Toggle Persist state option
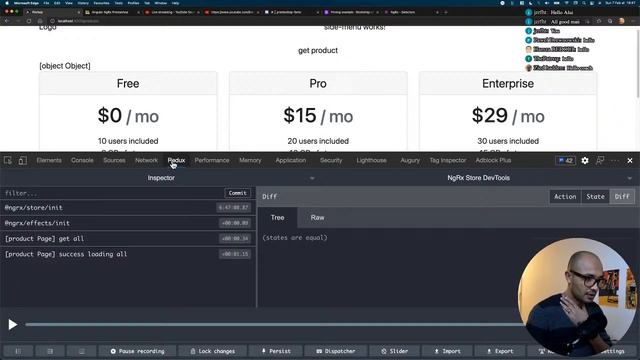Screen dimensions: 640x360 [x=276, y=351]
